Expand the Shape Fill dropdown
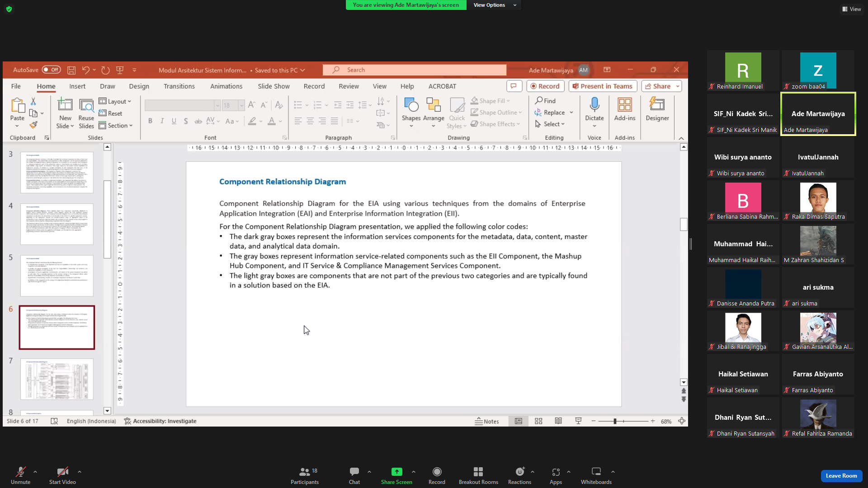This screenshot has width=868, height=488. click(x=508, y=101)
